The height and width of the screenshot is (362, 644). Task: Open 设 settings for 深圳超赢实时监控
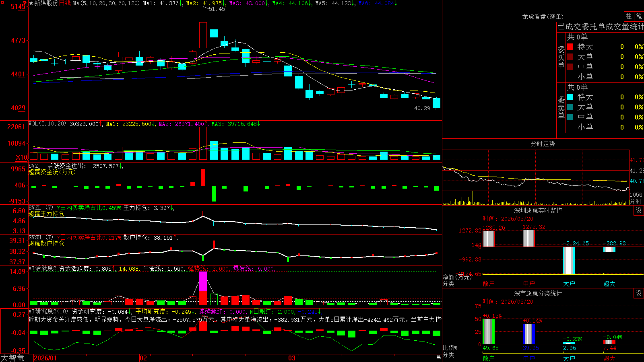click(x=639, y=210)
